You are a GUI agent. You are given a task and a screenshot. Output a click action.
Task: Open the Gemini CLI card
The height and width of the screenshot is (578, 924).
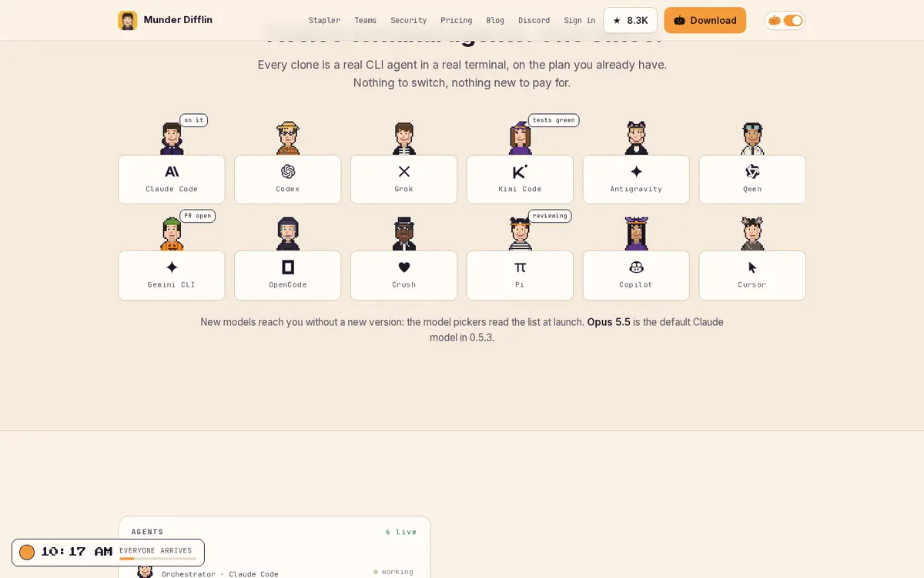(172, 275)
